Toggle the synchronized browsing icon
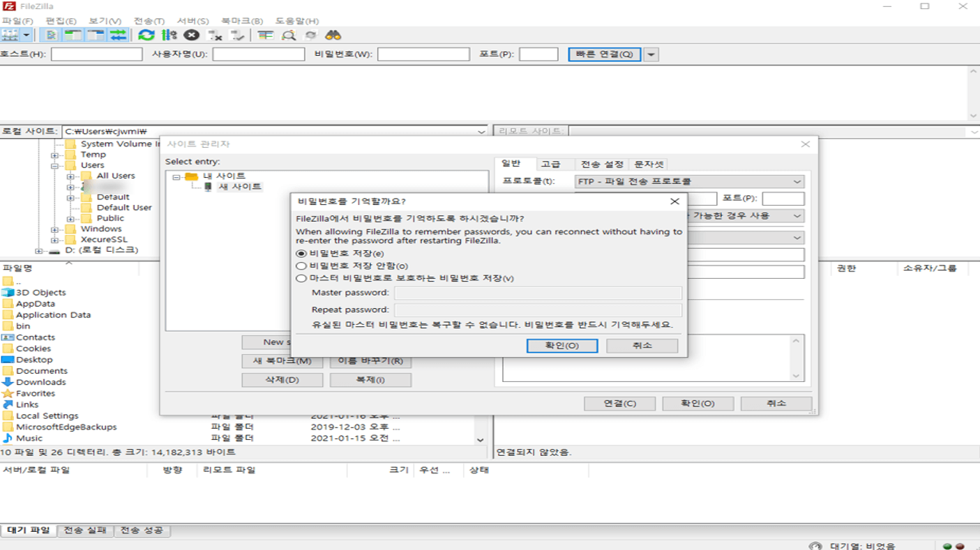Image resolution: width=980 pixels, height=550 pixels. 310,35
